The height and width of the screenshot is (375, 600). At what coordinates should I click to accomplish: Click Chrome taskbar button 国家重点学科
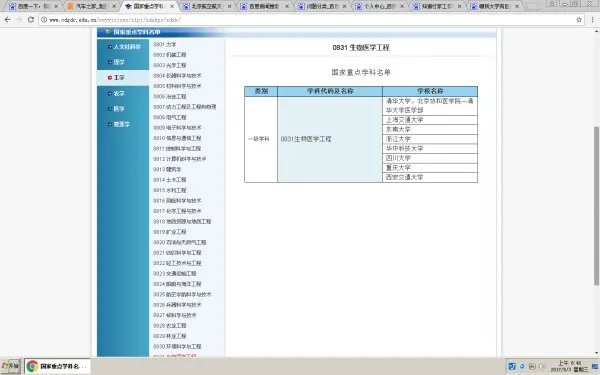click(x=57, y=366)
